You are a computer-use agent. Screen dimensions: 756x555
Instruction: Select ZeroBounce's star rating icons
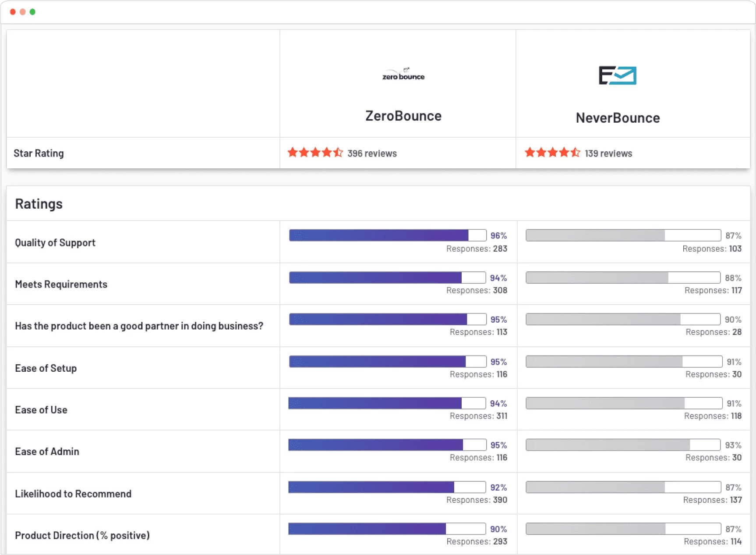315,153
